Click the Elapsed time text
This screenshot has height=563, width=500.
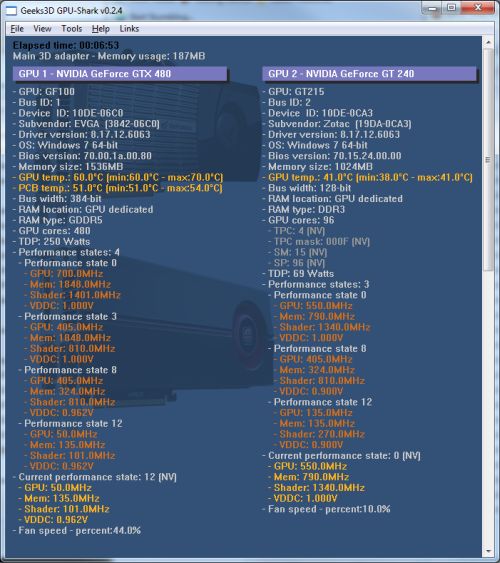66,45
